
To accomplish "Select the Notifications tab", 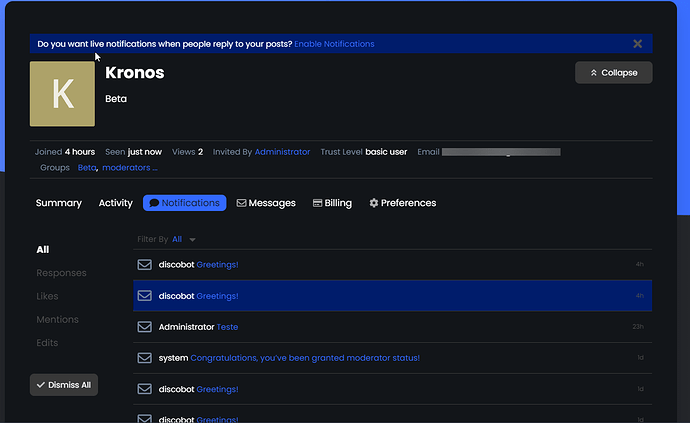I will coord(184,203).
